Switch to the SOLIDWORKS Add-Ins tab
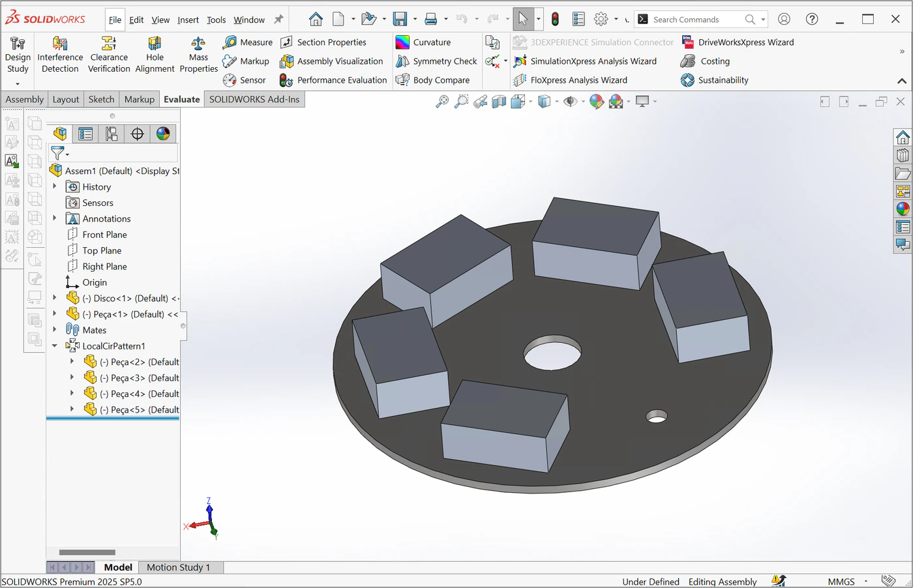The width and height of the screenshot is (913, 588). 254,99
